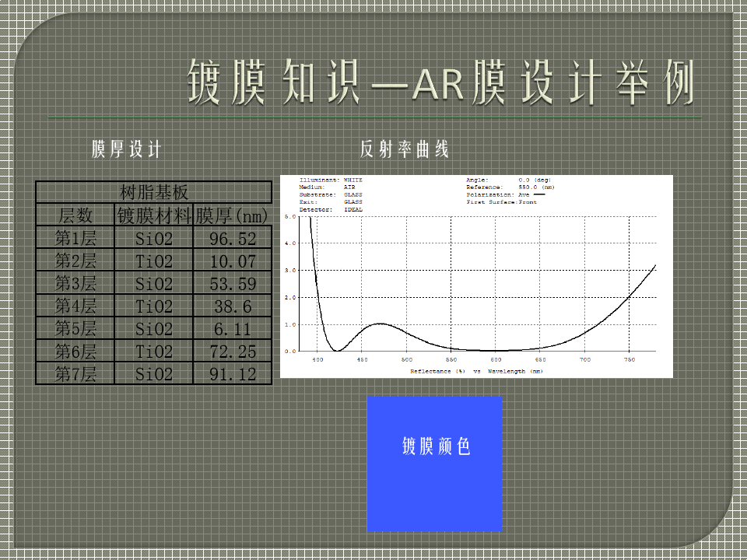Click the TiO2 cell in 第2层 row
Screen dimensions: 747x560
154,261
